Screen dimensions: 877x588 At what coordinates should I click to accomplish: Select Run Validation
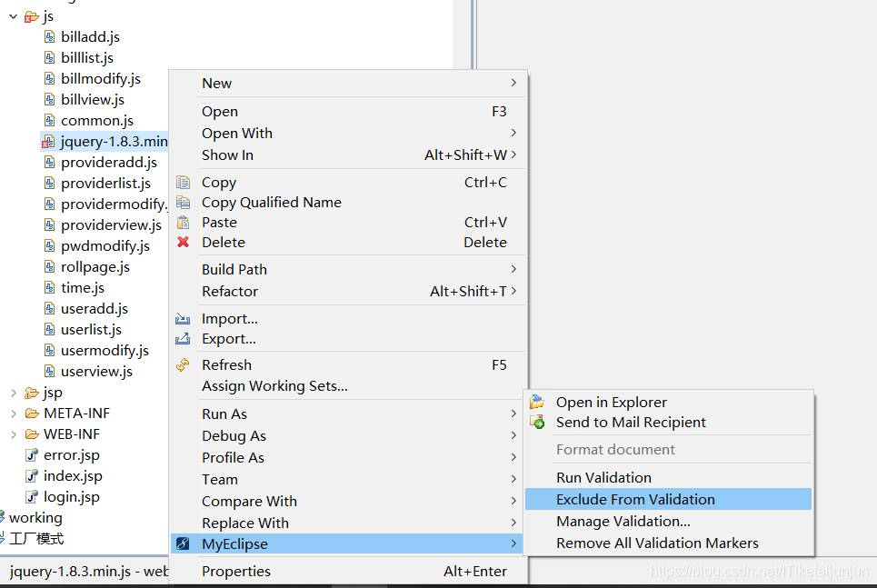(668, 477)
